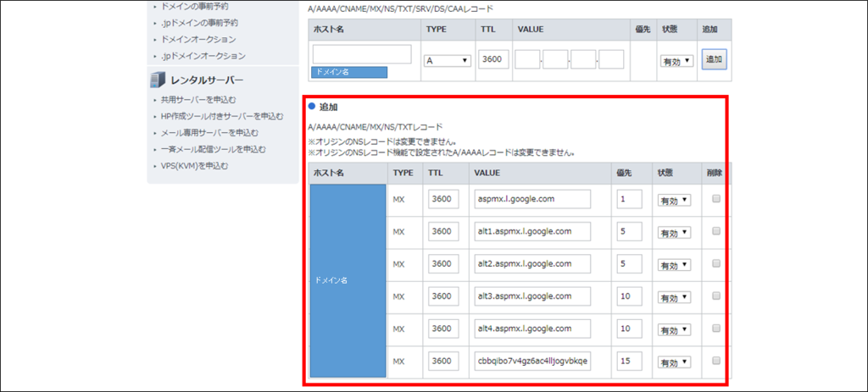The width and height of the screenshot is (868, 392).
Task: Click priority field showing 1
Action: (x=630, y=199)
